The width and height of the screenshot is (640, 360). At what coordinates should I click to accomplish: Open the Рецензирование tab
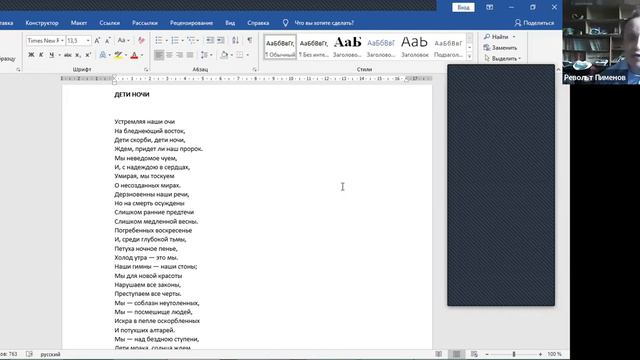[x=191, y=23]
